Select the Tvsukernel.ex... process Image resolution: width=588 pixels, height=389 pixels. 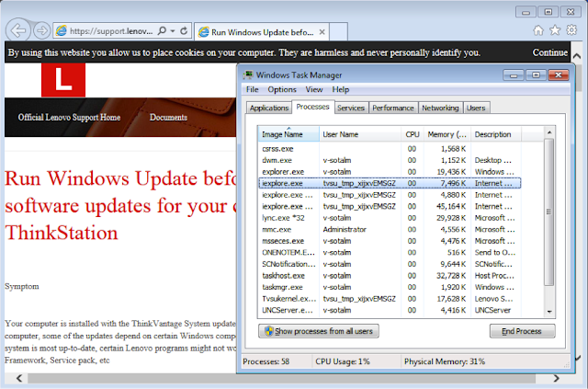tap(390, 299)
